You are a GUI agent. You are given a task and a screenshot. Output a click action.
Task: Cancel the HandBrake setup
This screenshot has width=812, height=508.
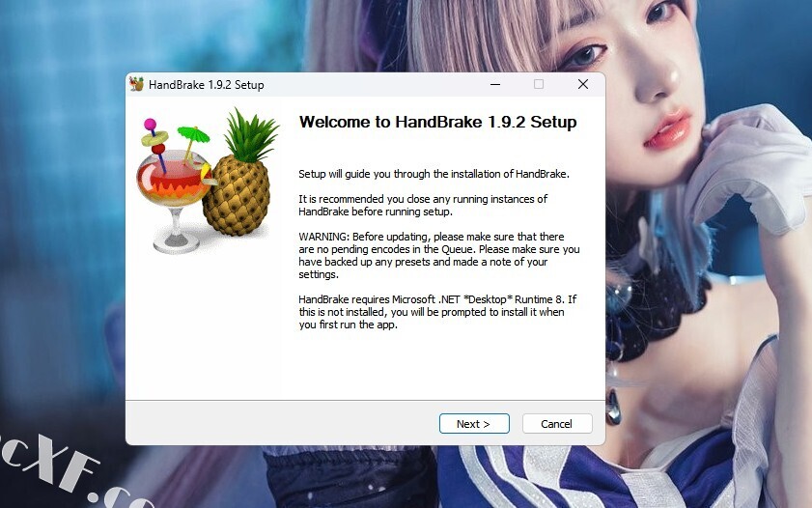pos(557,424)
